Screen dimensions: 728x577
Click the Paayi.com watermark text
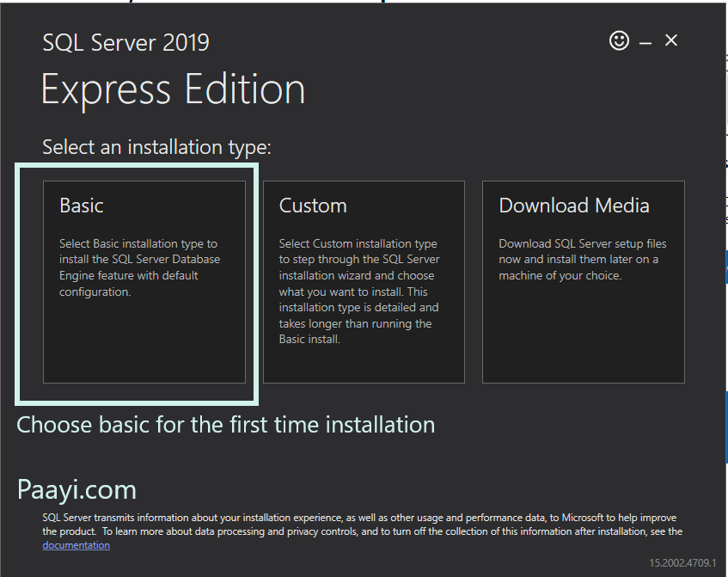point(76,488)
